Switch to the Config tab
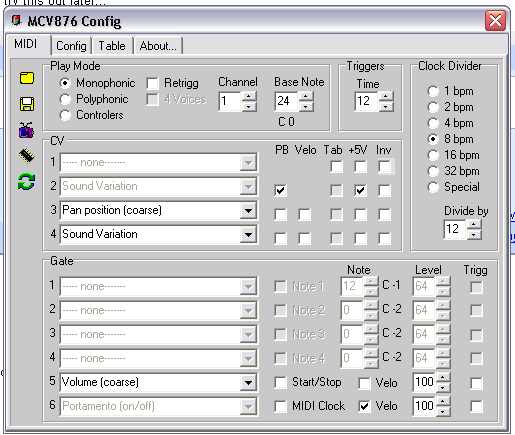The image size is (515, 435). tap(71, 46)
